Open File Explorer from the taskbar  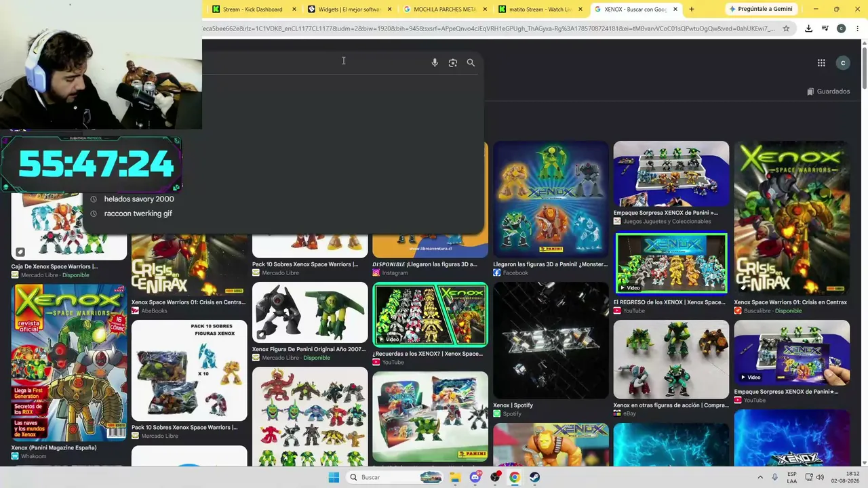click(455, 477)
